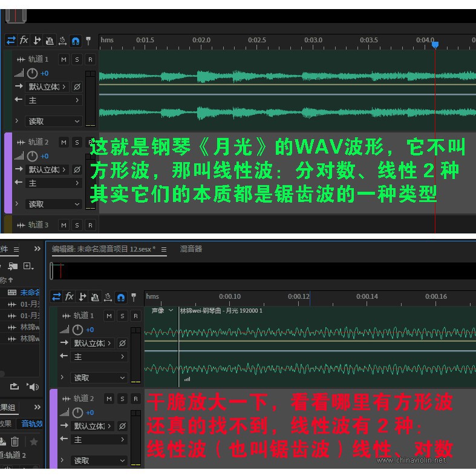This screenshot has height=476, width=476.
Task: Expand the >> overflow of the files panel
Action: click(37, 249)
